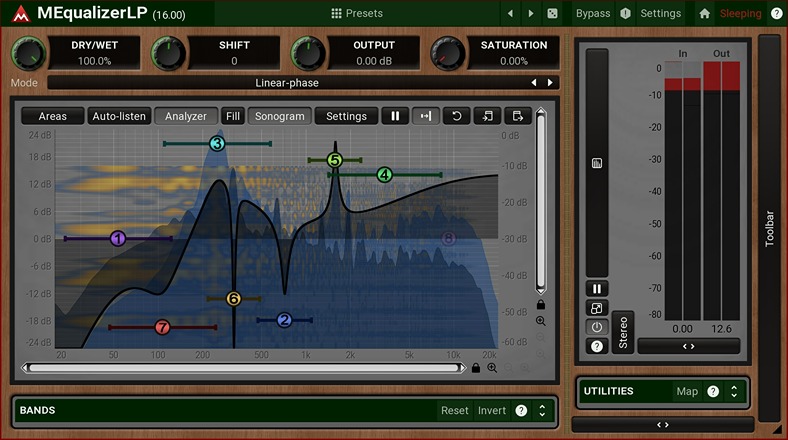Toggle the Auto-listen button
This screenshot has height=440, width=788.
tap(119, 116)
